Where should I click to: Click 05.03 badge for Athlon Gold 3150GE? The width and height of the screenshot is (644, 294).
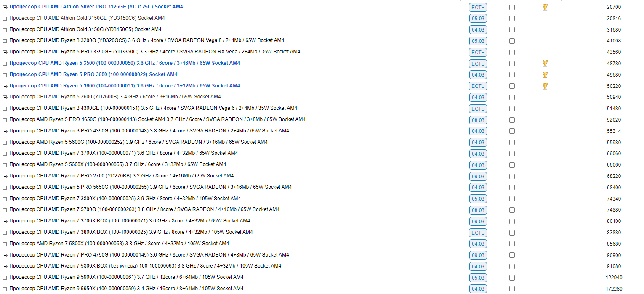click(478, 19)
